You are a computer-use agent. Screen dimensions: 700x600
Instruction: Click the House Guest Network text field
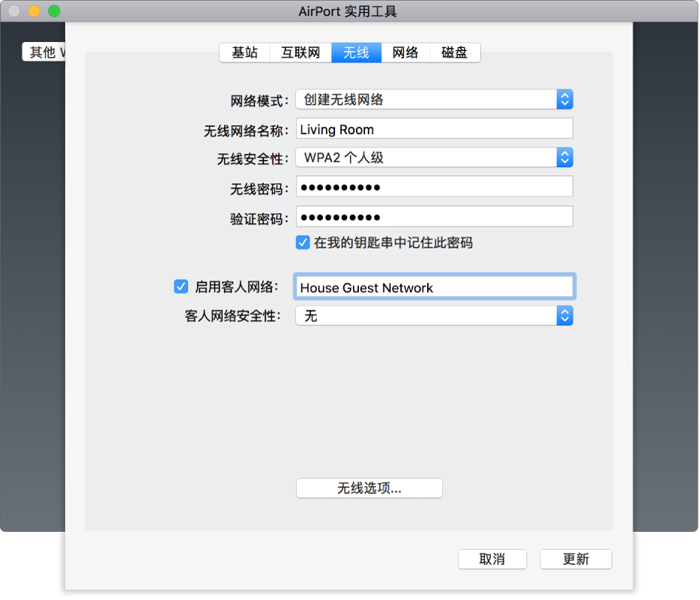pos(435,286)
